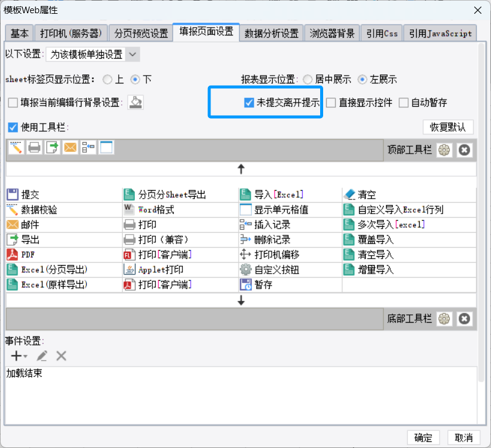Select Excel(分页导出) tool
The image size is (491, 448).
(x=64, y=270)
